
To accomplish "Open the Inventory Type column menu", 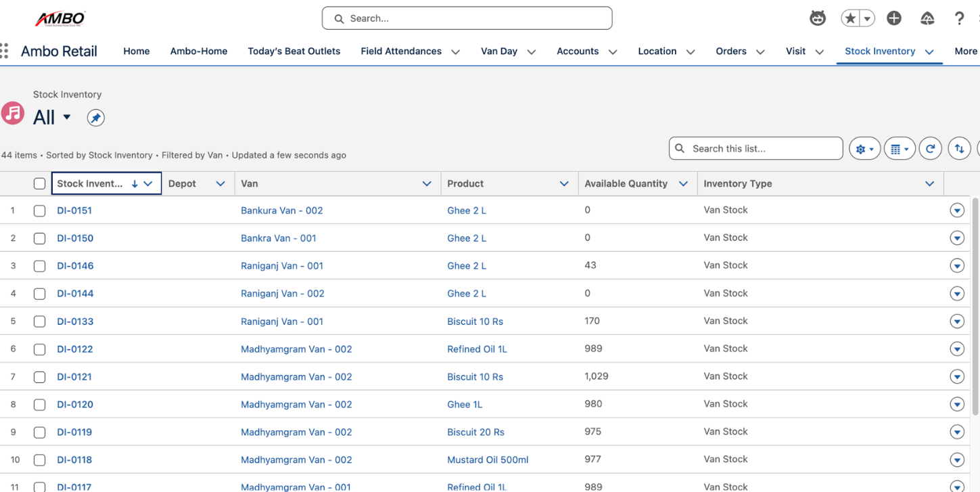I will [930, 183].
